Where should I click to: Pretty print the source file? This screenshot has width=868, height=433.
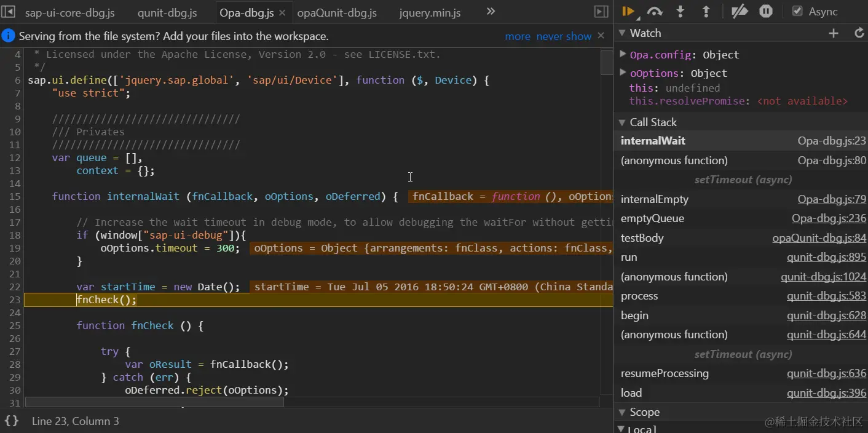11,421
